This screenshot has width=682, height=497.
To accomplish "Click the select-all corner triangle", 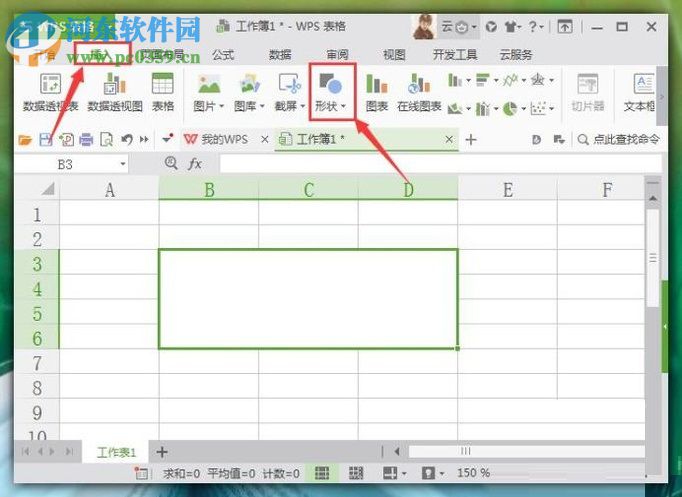I will [48, 189].
